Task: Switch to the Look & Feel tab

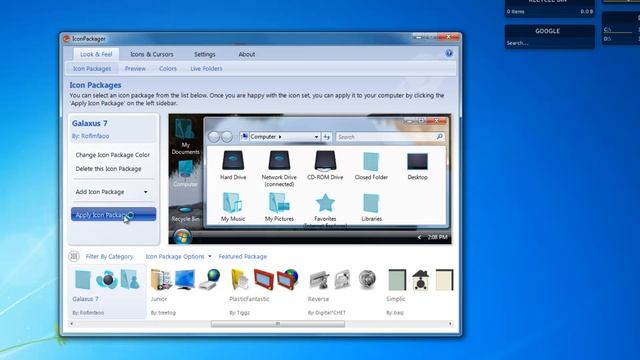Action: coord(96,54)
